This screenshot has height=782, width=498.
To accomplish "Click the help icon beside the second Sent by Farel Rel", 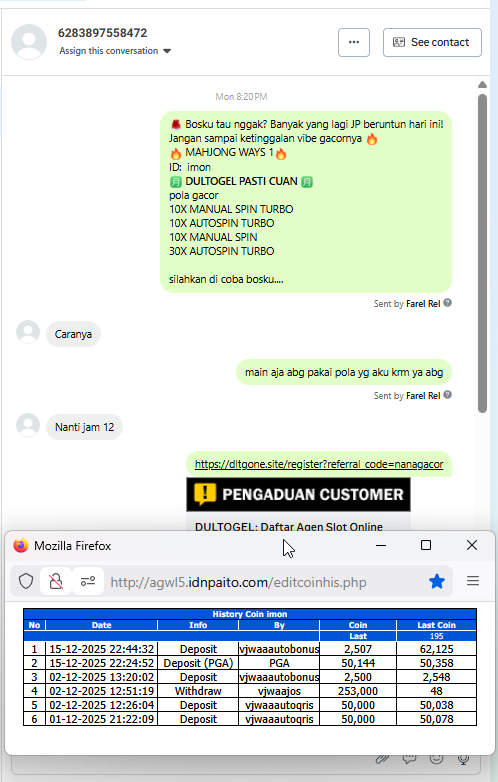I will click(x=448, y=395).
